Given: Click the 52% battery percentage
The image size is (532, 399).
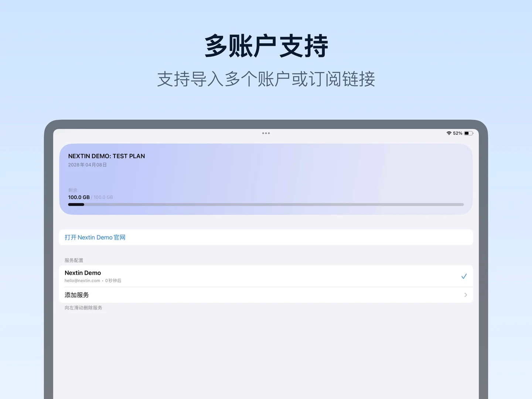Looking at the screenshot, I should click(458, 133).
